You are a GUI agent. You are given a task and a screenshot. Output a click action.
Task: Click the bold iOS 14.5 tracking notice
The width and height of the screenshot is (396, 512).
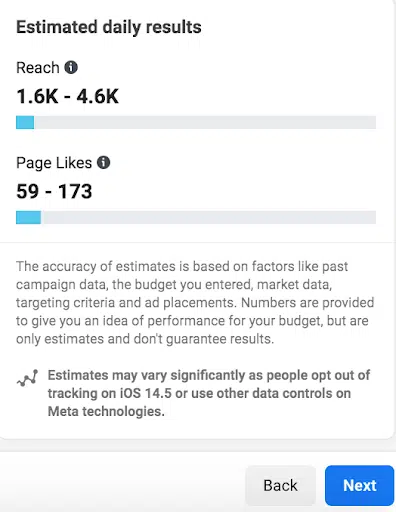[x=209, y=393]
